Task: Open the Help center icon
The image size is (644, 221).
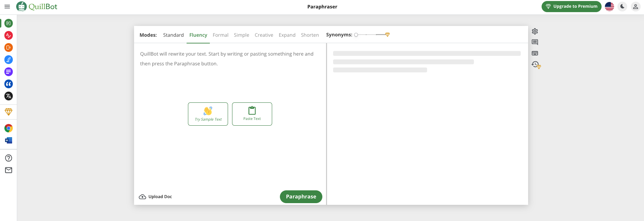Action: [9, 158]
